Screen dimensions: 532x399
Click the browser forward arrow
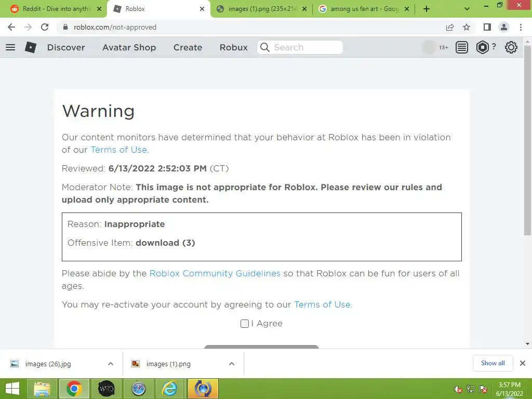[x=28, y=27]
